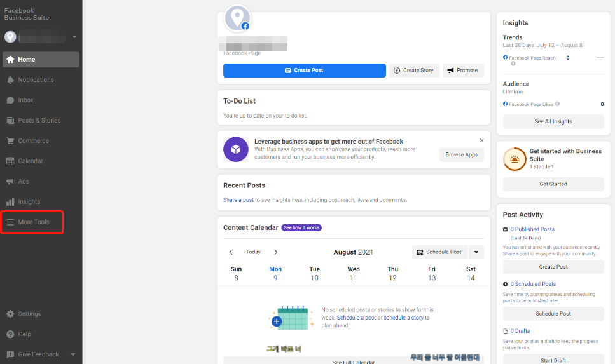Select Thursday 12 in the calendar
Screen dimensions: 615x364
point(392,274)
